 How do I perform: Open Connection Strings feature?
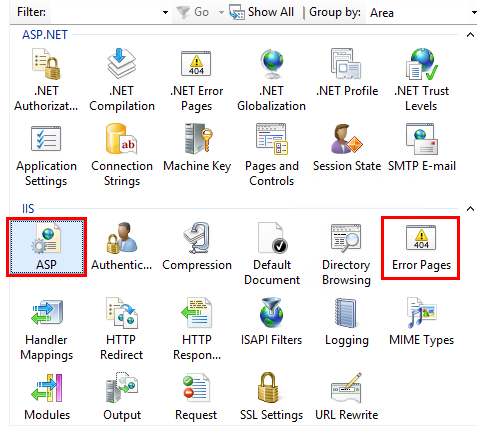pyautogui.click(x=122, y=155)
